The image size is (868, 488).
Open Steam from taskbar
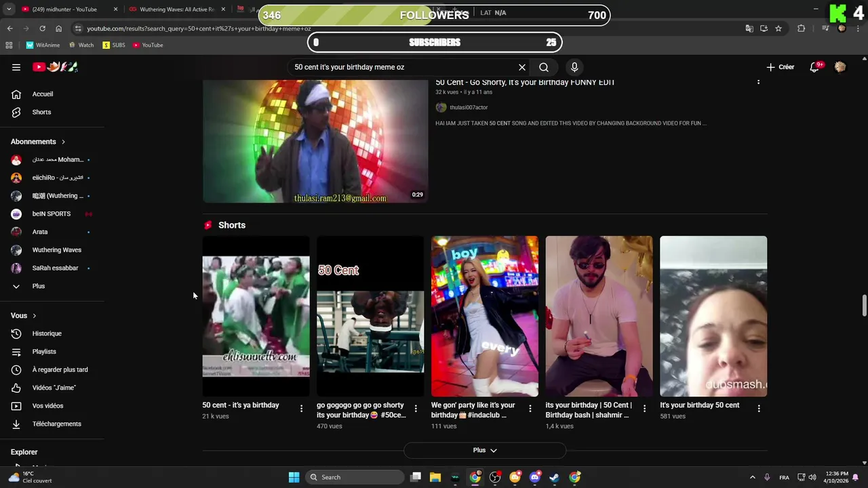click(x=555, y=477)
